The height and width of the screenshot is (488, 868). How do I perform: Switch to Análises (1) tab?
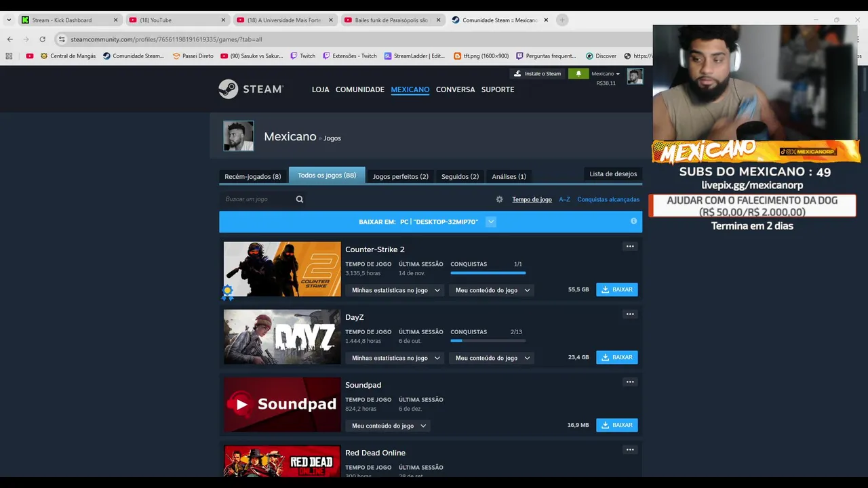[509, 176]
